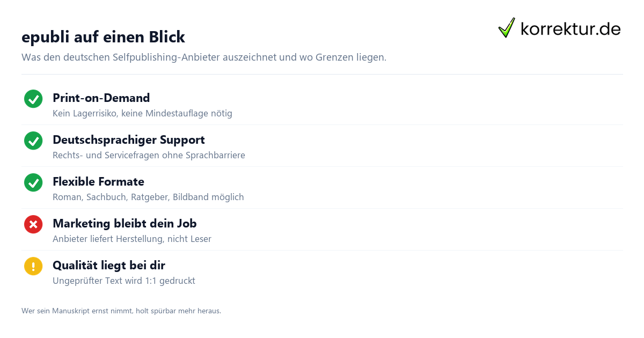Select the Deutschsprachiger Support heading

pyautogui.click(x=129, y=139)
